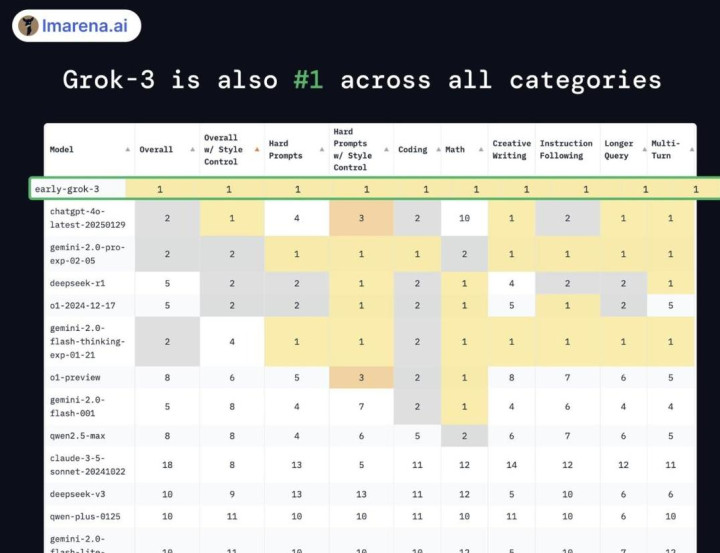
Task: Click Overall w/ Style Control 11 for qwen-plus-0125
Action: (x=232, y=516)
